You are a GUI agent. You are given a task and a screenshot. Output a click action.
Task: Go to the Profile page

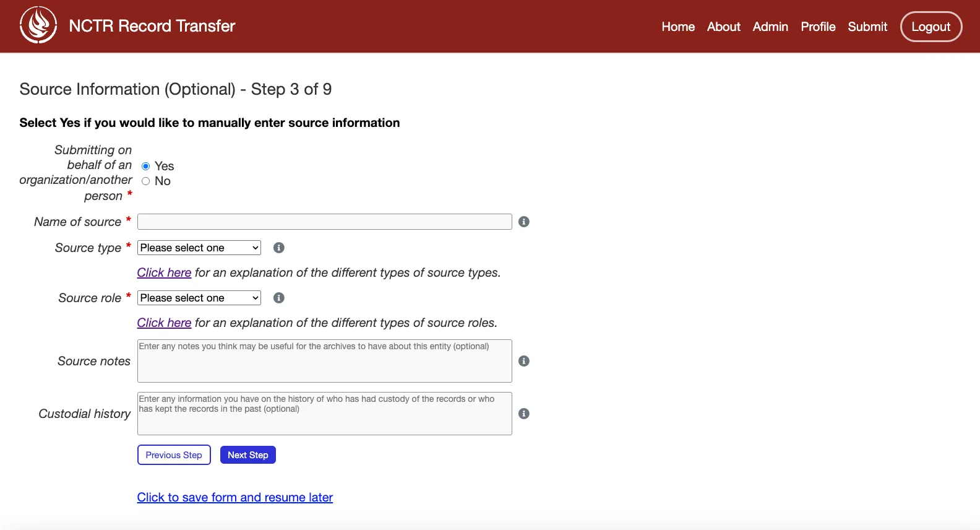[818, 27]
